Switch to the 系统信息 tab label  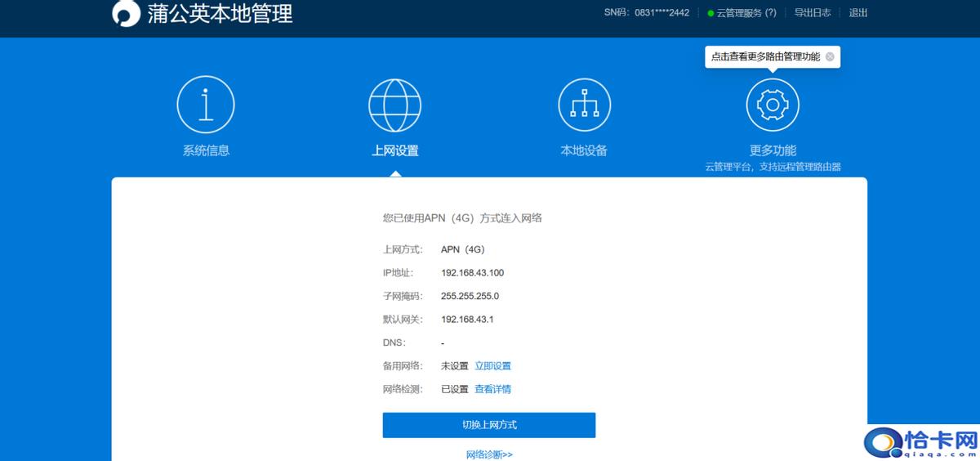(x=206, y=150)
